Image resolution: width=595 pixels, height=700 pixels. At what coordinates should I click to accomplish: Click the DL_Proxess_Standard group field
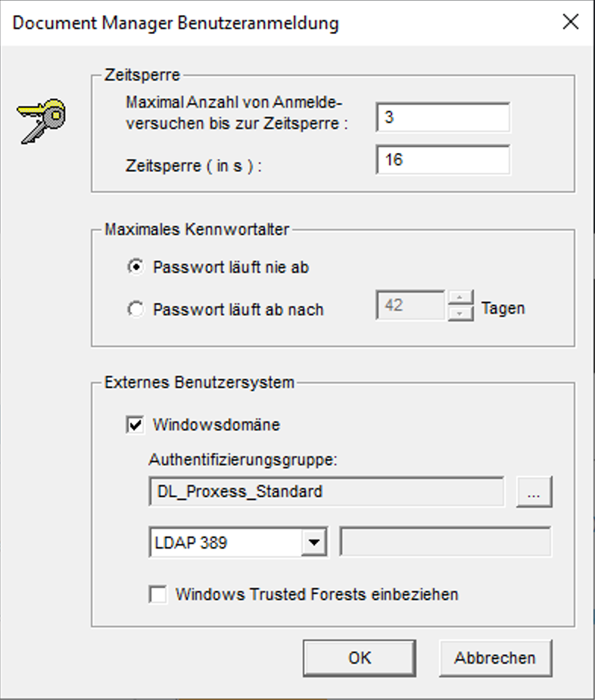tap(326, 491)
